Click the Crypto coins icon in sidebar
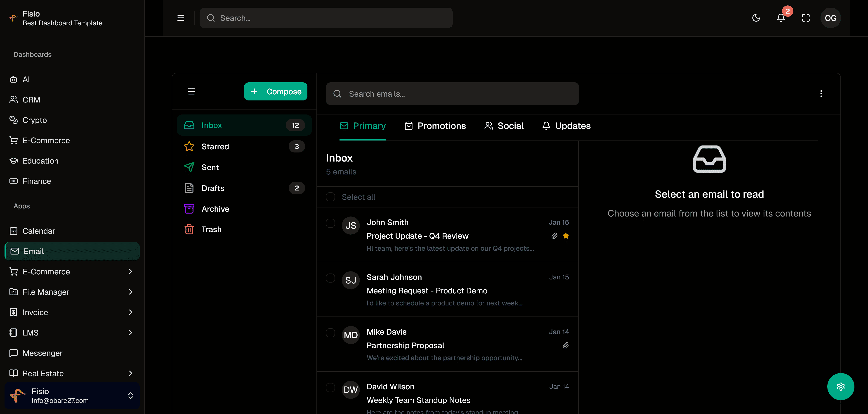 point(14,120)
